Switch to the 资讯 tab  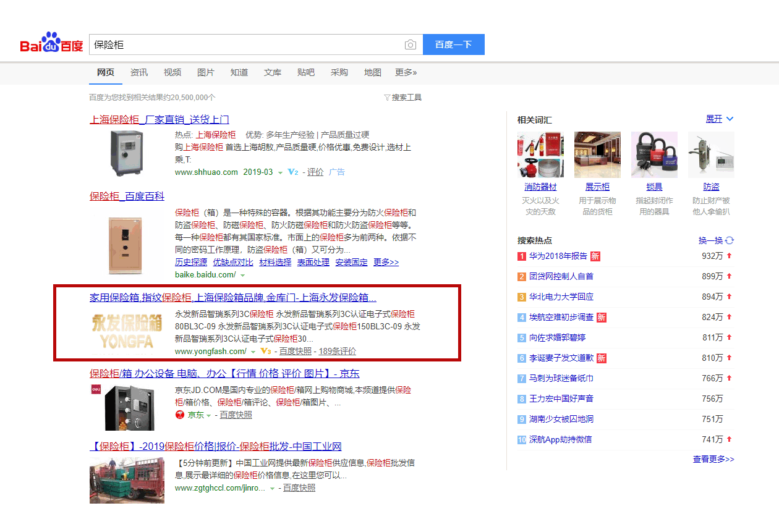click(x=139, y=72)
